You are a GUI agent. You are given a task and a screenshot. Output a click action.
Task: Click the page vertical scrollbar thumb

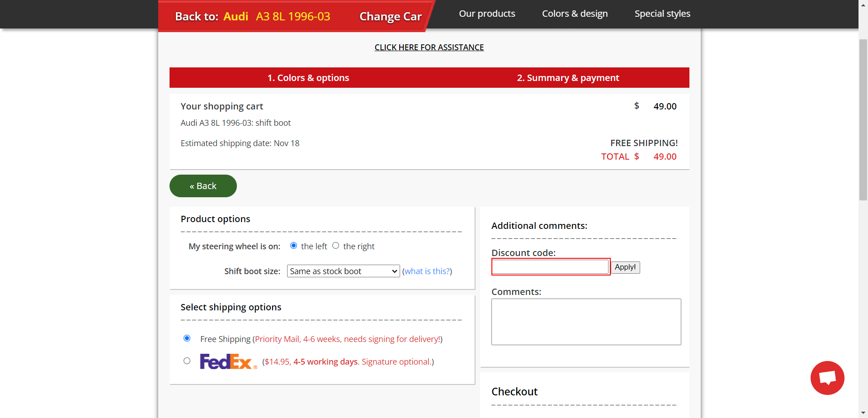(863, 120)
